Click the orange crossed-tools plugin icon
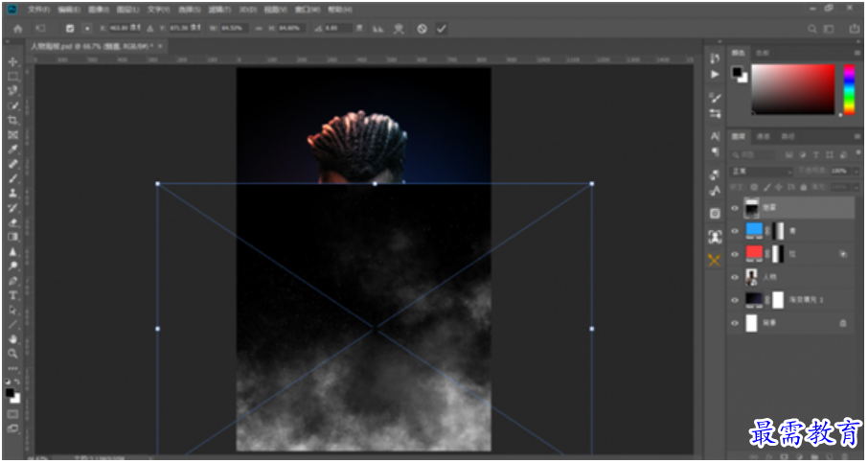 coord(715,260)
